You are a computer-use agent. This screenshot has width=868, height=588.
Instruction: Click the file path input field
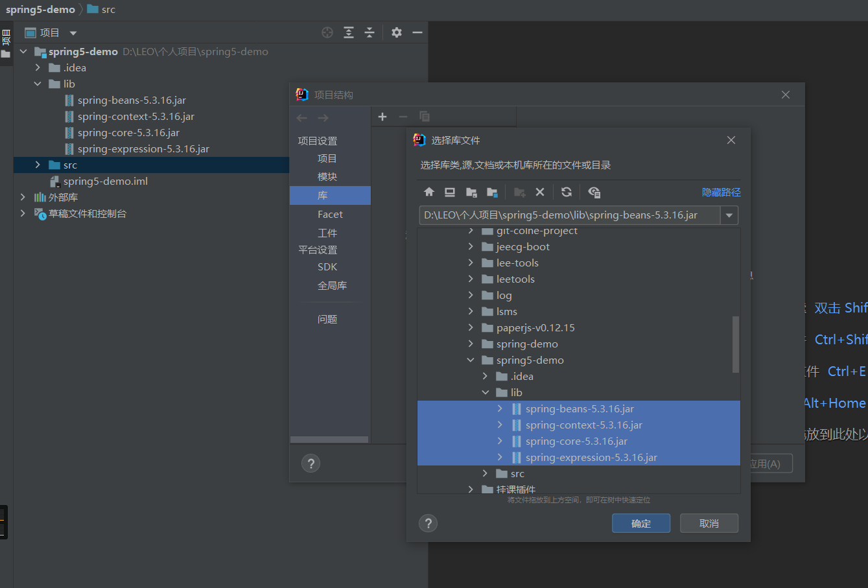click(569, 215)
